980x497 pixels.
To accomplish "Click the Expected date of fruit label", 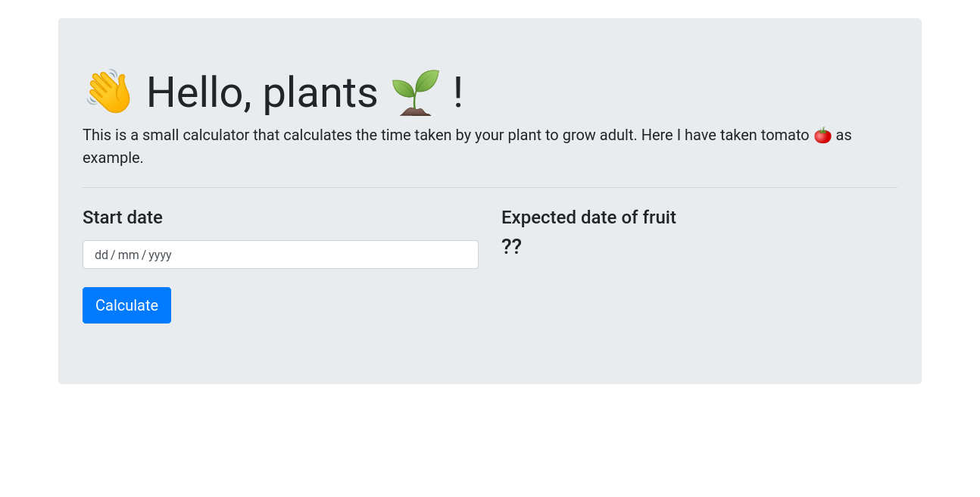I will point(588,217).
